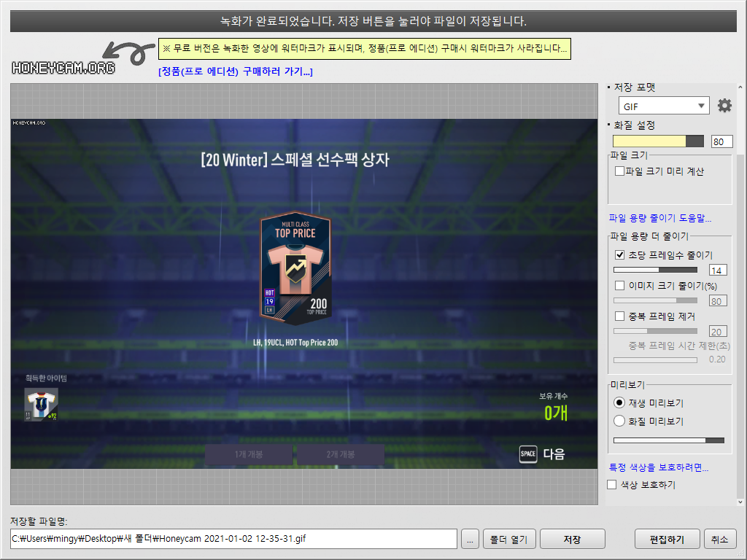
Task: Enable reduce image size percent checkbox
Action: 619,286
